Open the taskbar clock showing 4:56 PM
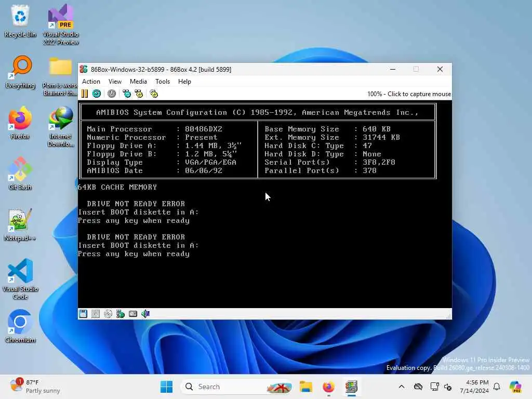 tap(474, 387)
